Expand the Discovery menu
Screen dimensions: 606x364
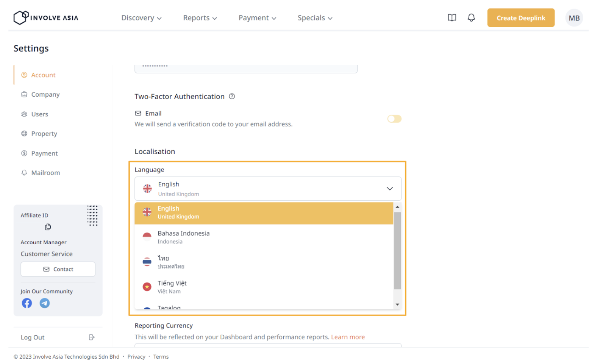point(141,18)
